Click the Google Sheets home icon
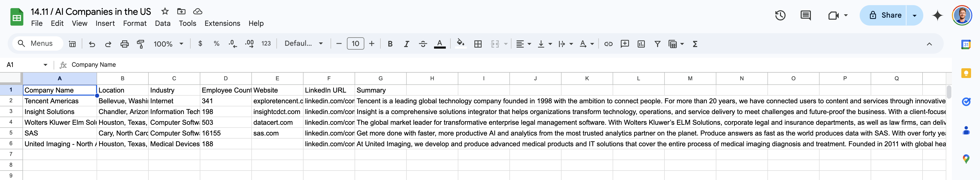The image size is (980, 180). tap(17, 17)
